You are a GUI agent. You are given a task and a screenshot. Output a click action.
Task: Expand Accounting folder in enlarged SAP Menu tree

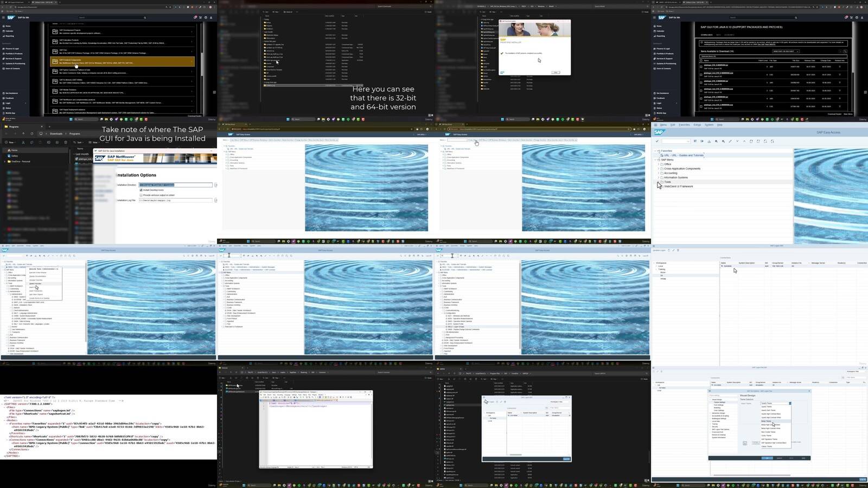click(659, 173)
